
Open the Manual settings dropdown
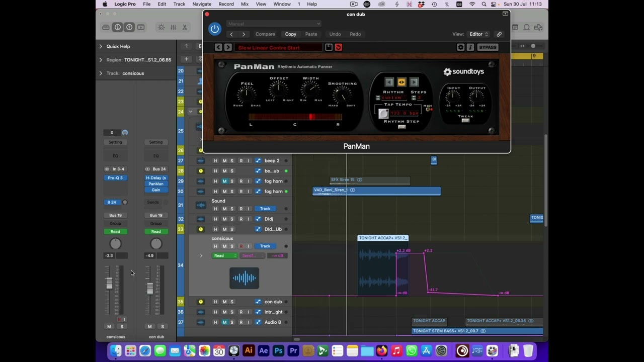[274, 24]
